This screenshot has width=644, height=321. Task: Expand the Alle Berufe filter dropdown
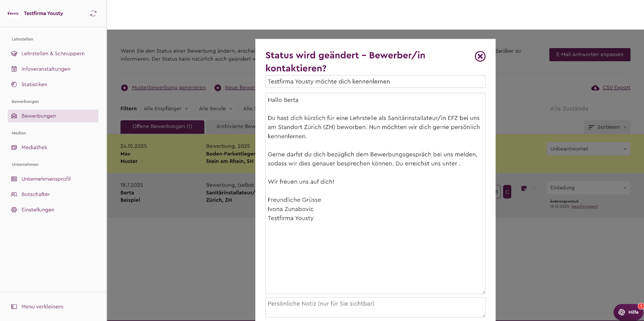(x=215, y=109)
